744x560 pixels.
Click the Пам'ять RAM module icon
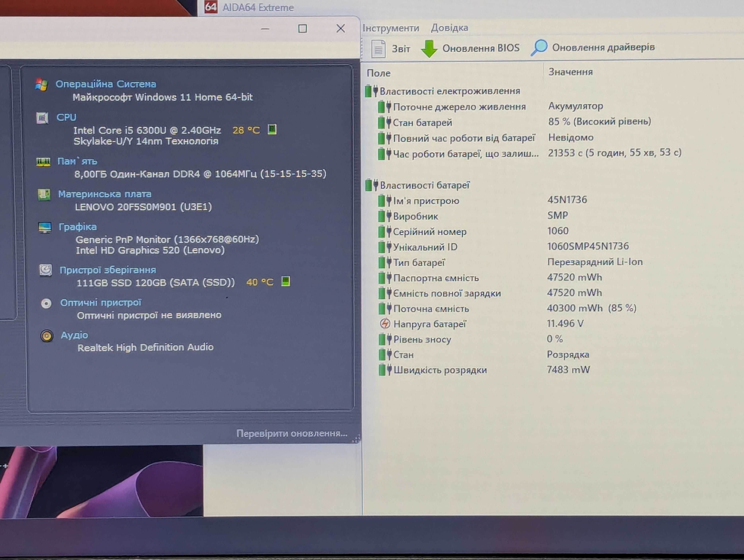point(43,162)
